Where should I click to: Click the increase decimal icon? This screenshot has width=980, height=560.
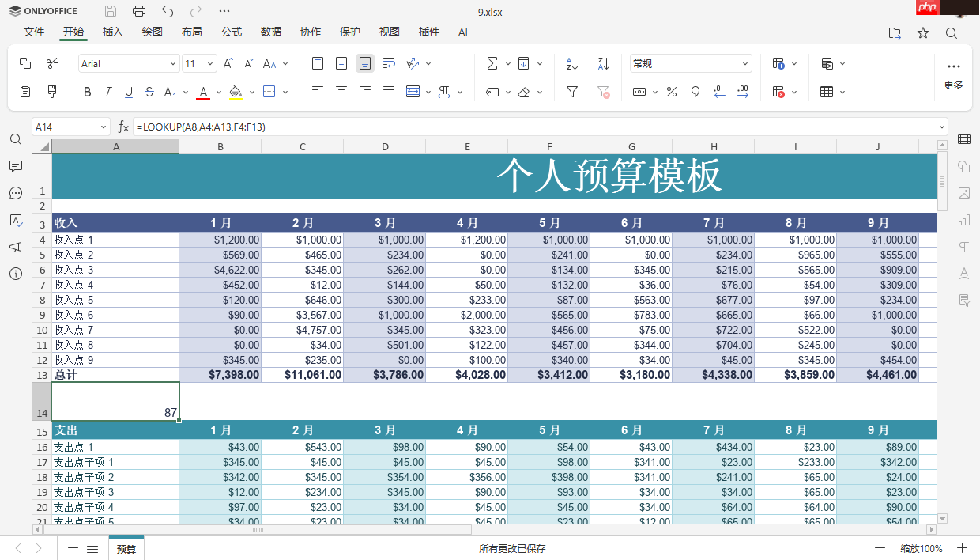pos(743,93)
